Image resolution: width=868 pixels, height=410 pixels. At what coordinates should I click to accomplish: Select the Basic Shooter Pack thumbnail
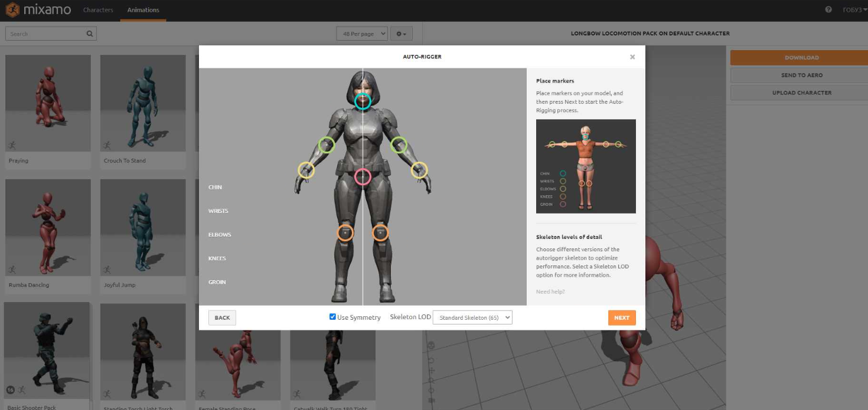click(47, 350)
